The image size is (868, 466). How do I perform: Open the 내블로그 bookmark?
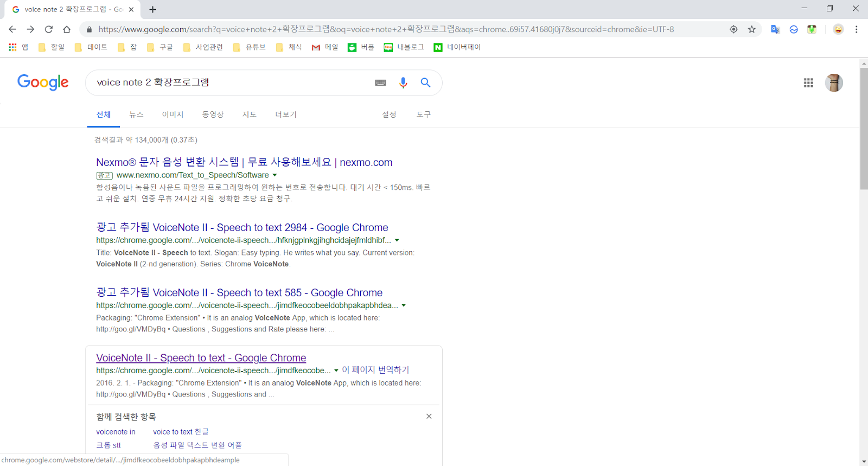pos(404,47)
